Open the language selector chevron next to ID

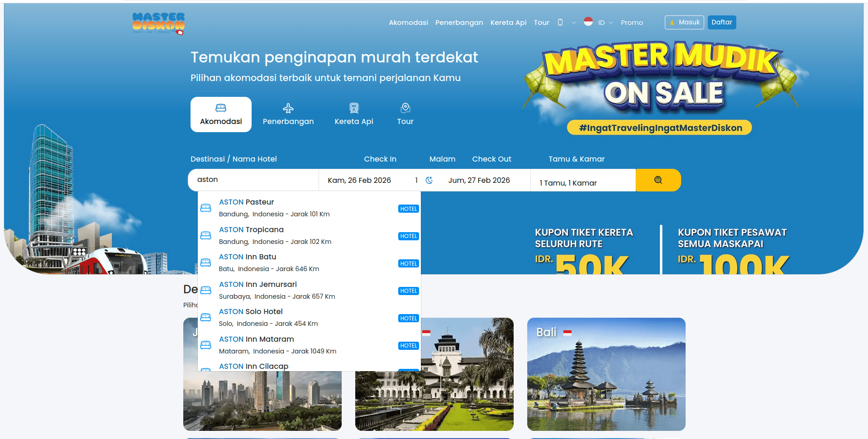point(610,22)
